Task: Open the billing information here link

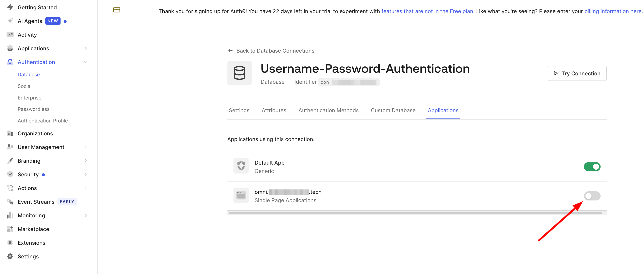Action: point(612,11)
